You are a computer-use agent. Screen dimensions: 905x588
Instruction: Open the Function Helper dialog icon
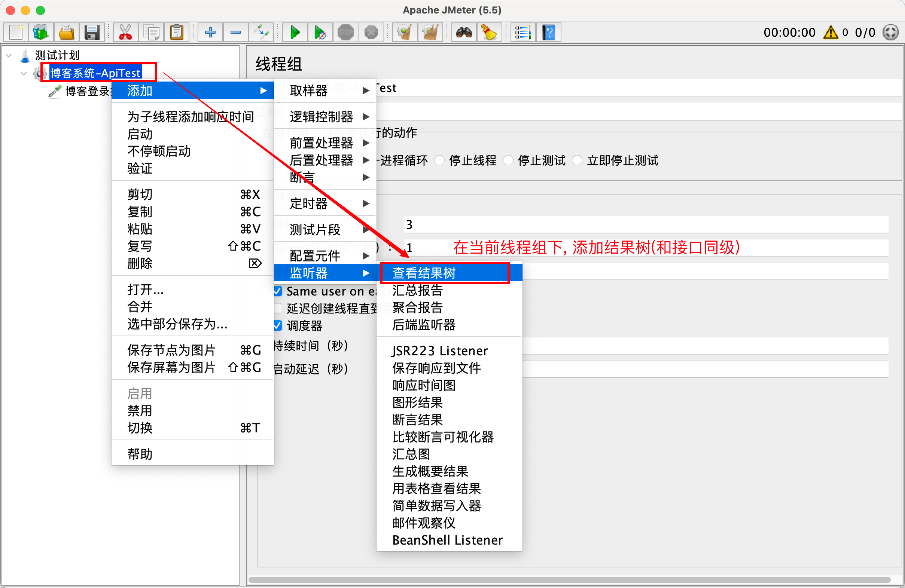(x=523, y=33)
